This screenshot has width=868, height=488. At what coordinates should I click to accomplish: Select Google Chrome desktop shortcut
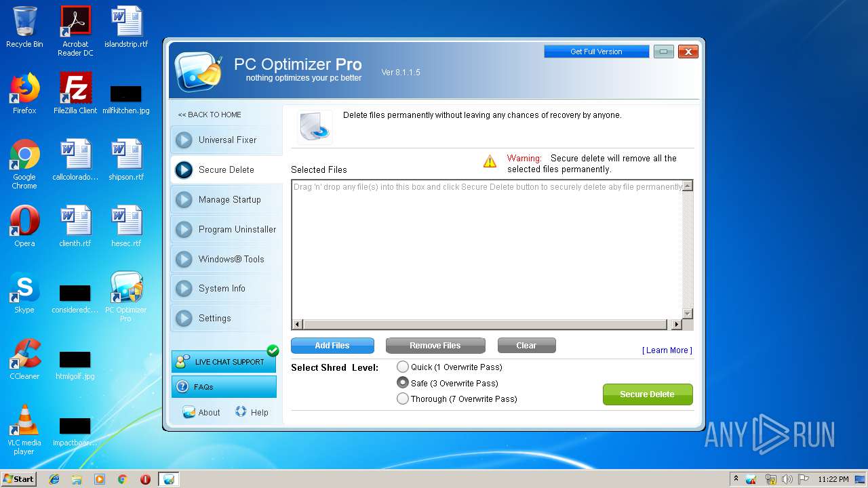coord(24,164)
